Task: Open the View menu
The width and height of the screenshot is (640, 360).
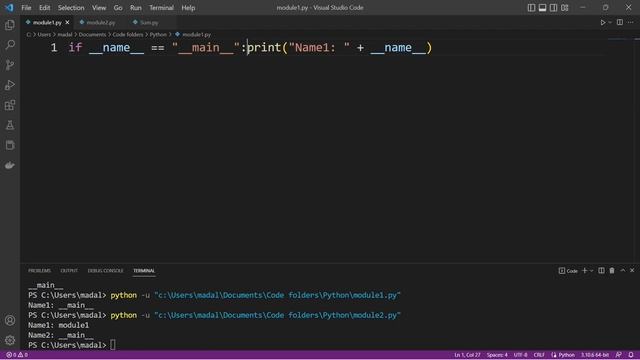Action: click(99, 8)
